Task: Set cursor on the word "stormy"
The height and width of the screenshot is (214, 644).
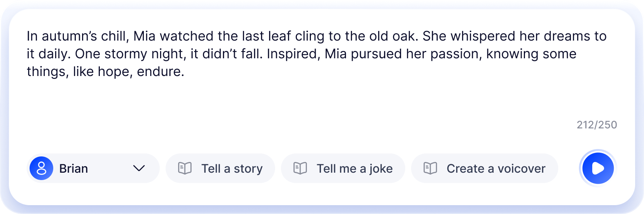Action: (x=126, y=54)
